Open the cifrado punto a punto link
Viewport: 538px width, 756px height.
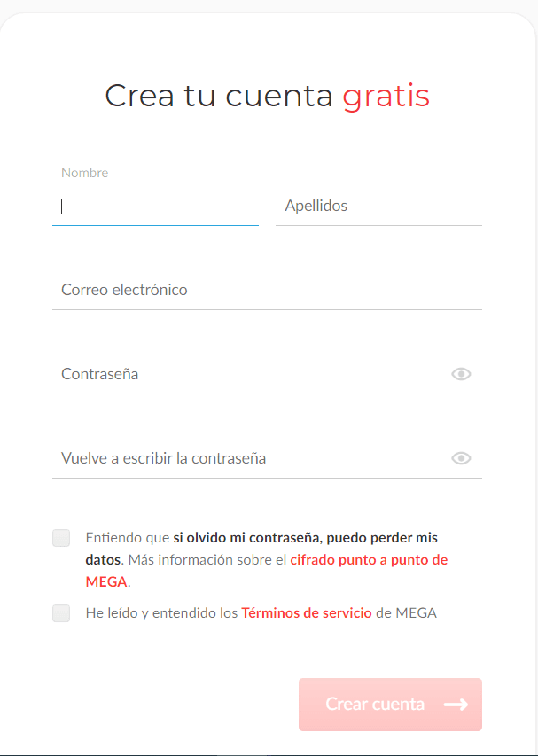[369, 560]
